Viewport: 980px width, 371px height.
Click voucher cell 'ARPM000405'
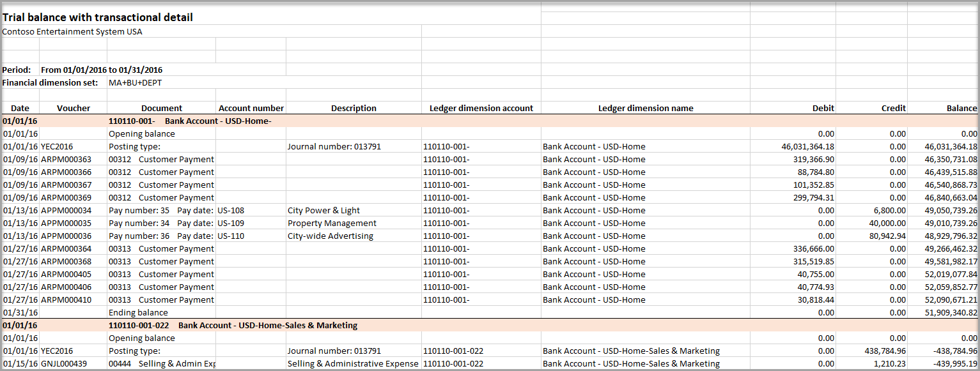(x=66, y=274)
